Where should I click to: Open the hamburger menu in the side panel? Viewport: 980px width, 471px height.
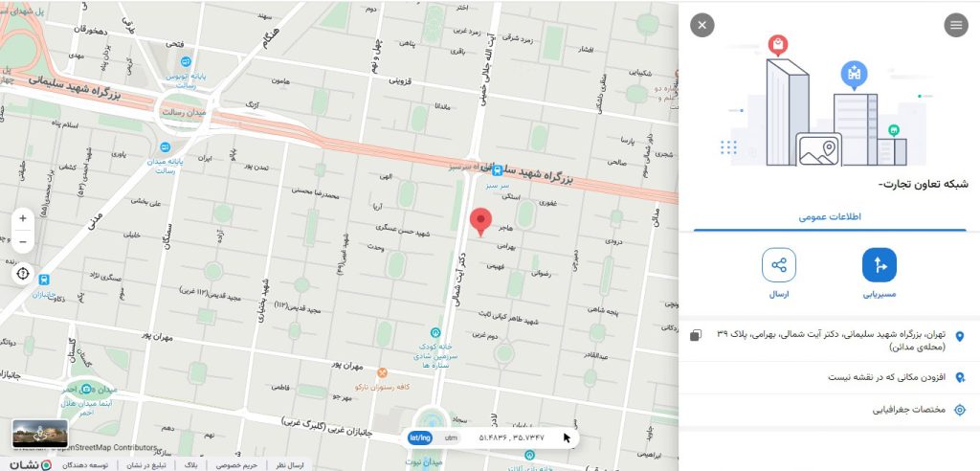[956, 25]
